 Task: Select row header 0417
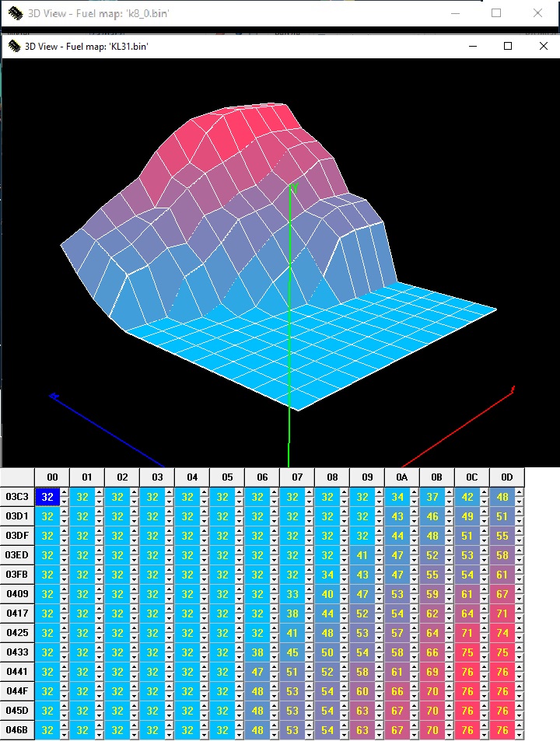17,613
